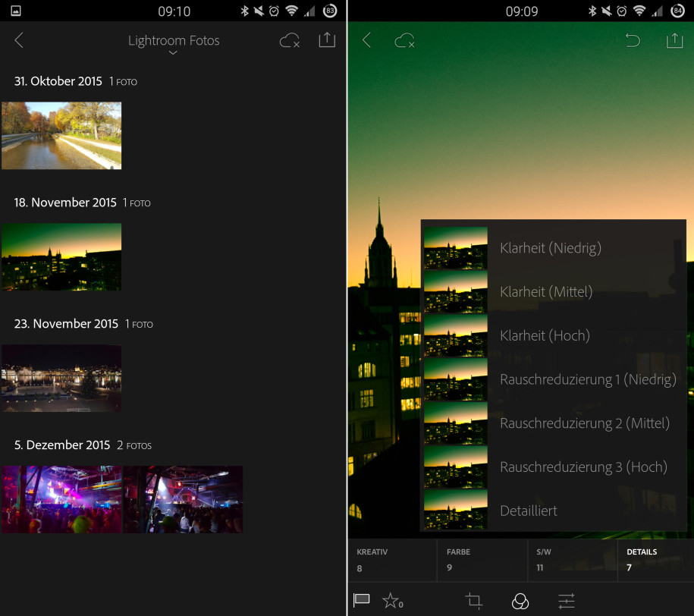This screenshot has width=694, height=616.
Task: Select the S/W presets tab
Action: (573, 560)
